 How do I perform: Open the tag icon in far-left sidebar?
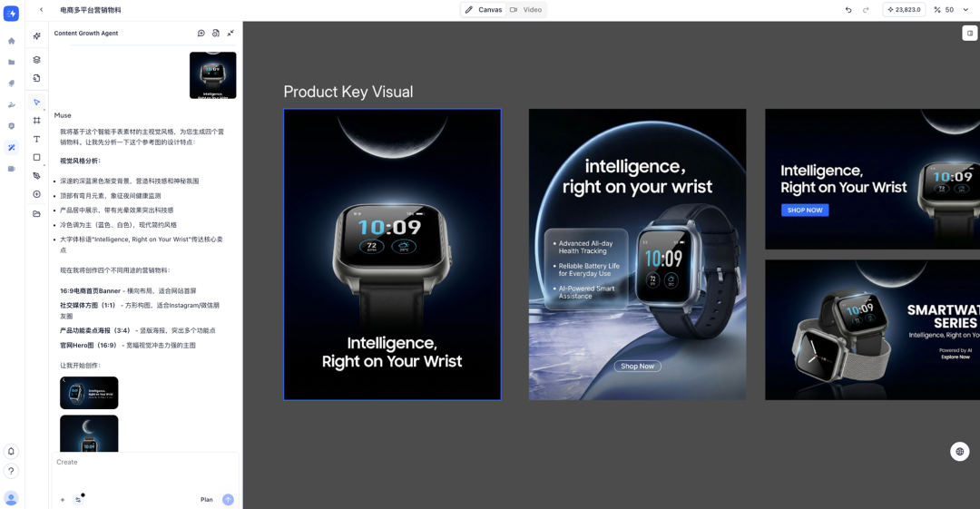[11, 83]
